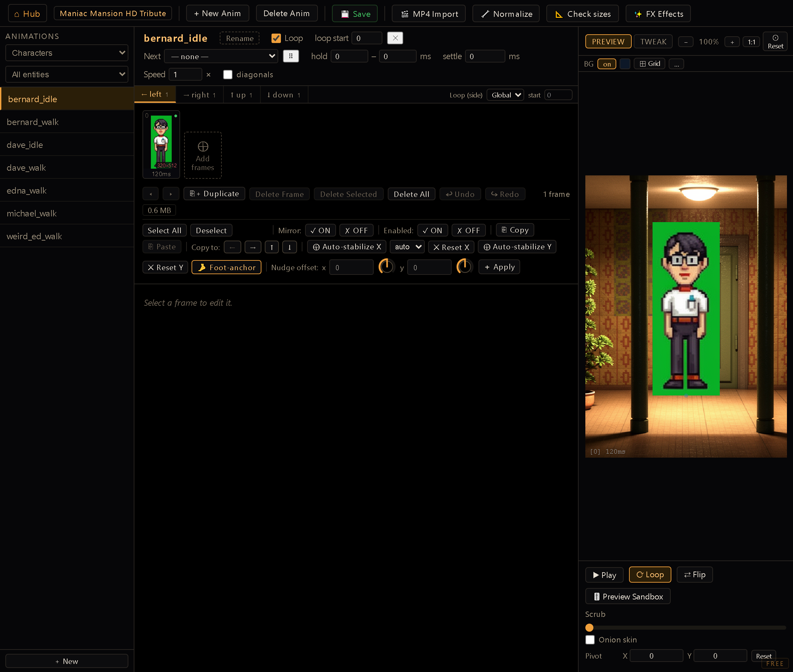Image resolution: width=793 pixels, height=672 pixels.
Task: Copy frames to the right direction
Action: (x=253, y=247)
